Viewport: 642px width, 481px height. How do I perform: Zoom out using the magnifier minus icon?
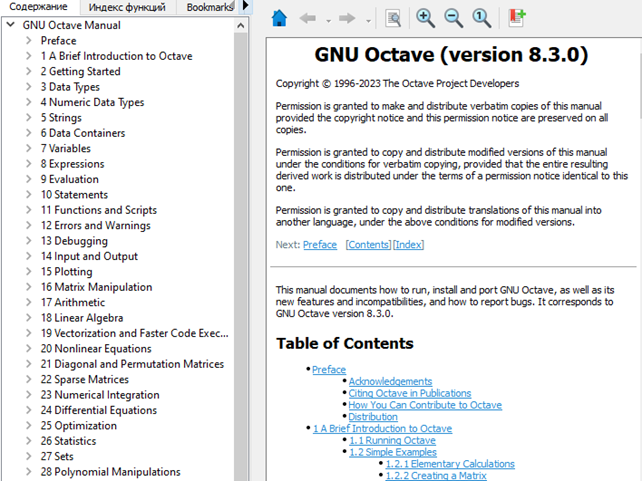[x=453, y=17]
